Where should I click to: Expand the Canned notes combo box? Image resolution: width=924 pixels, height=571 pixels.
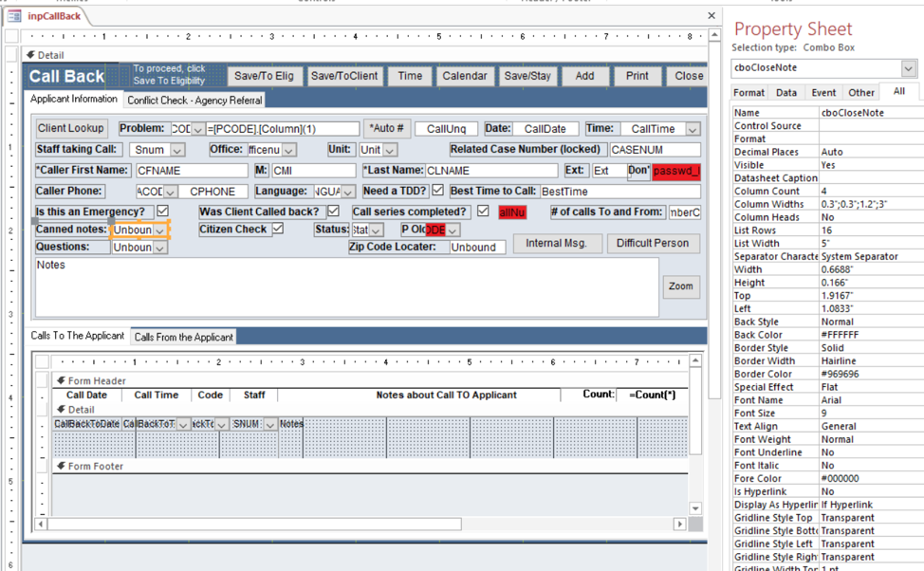pos(160,230)
